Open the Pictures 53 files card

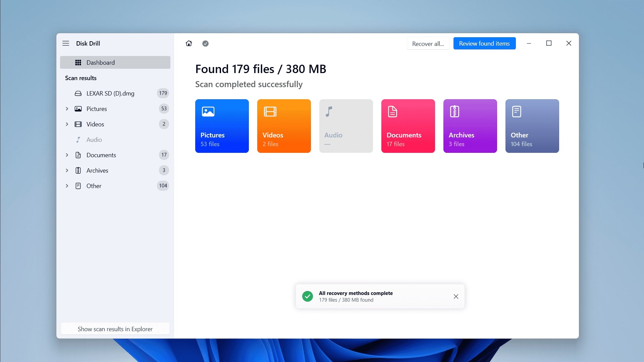222,126
